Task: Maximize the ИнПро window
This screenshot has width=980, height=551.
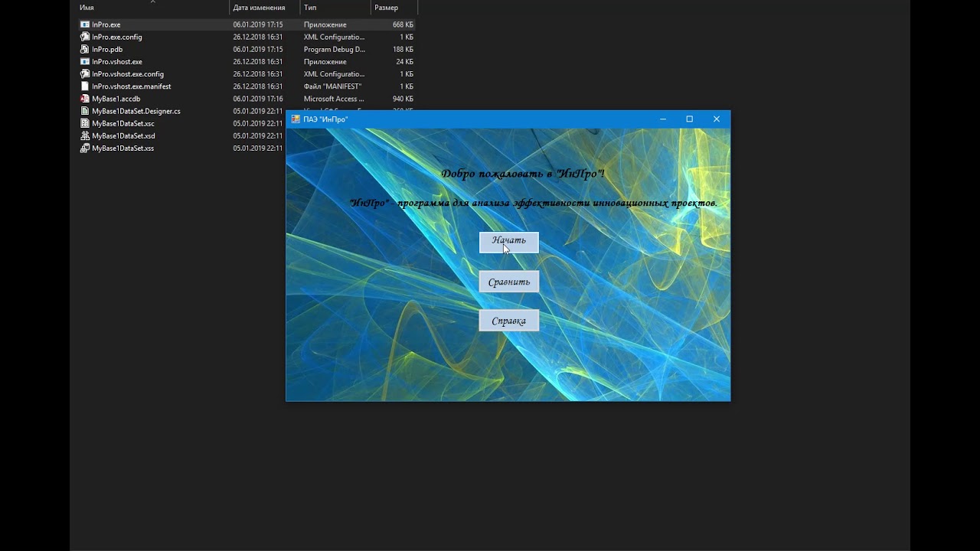Action: coord(689,119)
